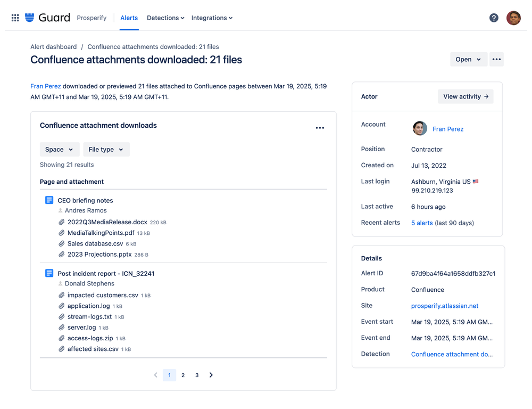Go to pagination page 1
The width and height of the screenshot is (532, 409).
tap(169, 375)
